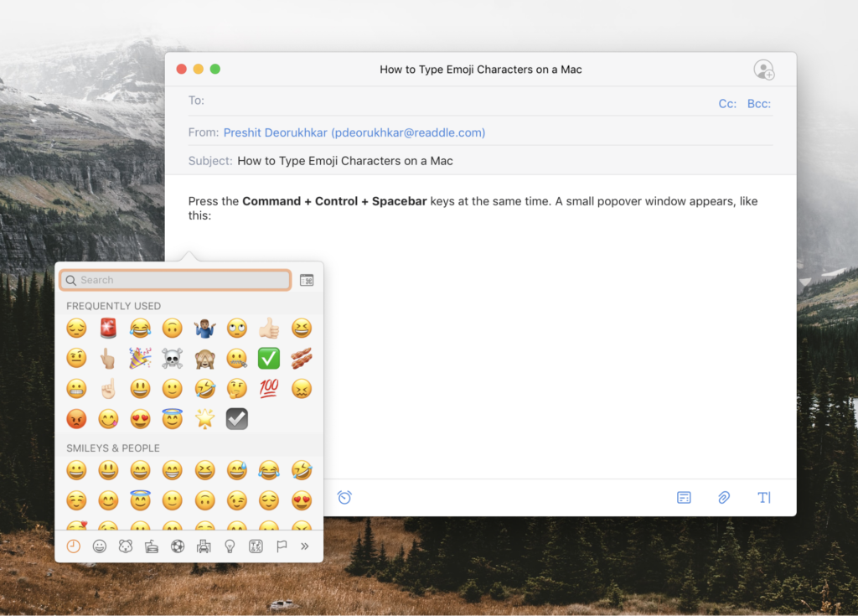858x616 pixels.
Task: Switch to the Smileys & People emoji category
Action: (100, 546)
